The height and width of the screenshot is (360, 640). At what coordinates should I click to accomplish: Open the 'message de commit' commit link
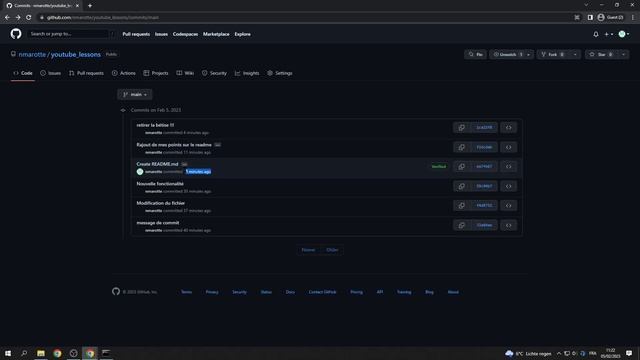[x=158, y=222]
